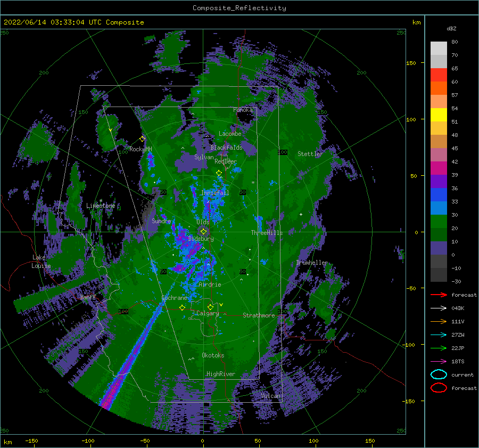The image size is (479, 448).
Task: Click the Olds city label
Action: tap(203, 222)
